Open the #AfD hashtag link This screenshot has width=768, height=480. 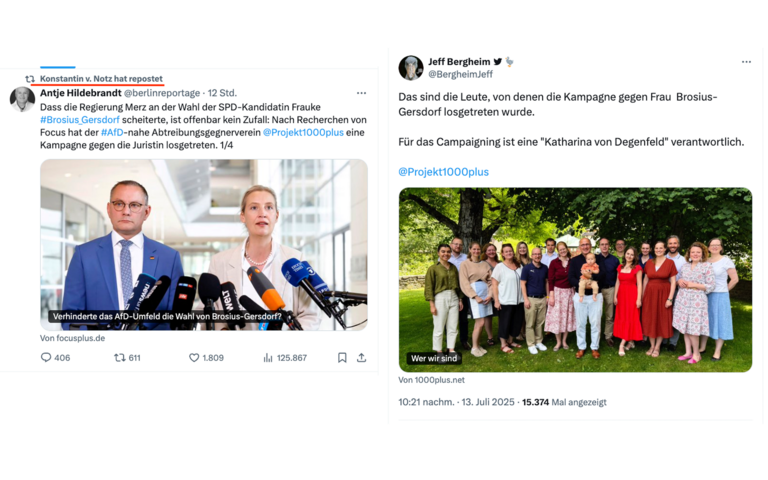[112, 132]
